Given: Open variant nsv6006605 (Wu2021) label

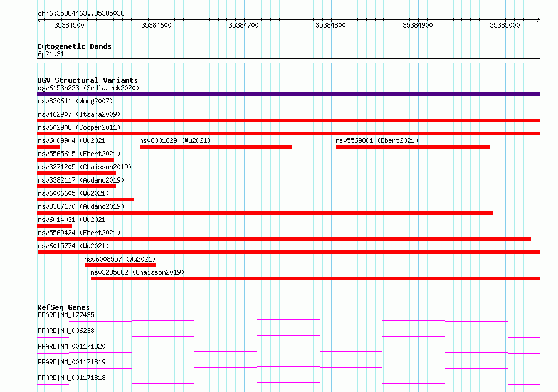Looking at the screenshot, I should 73,193.
